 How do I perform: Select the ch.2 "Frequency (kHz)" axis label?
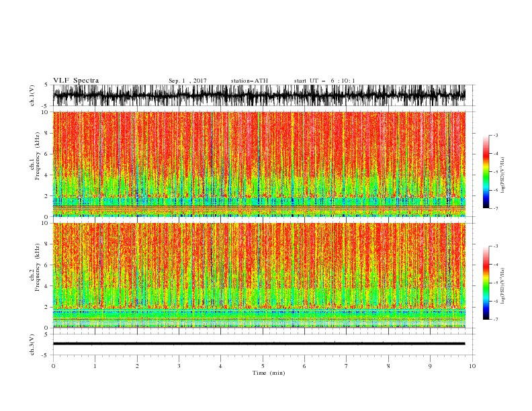(38, 267)
